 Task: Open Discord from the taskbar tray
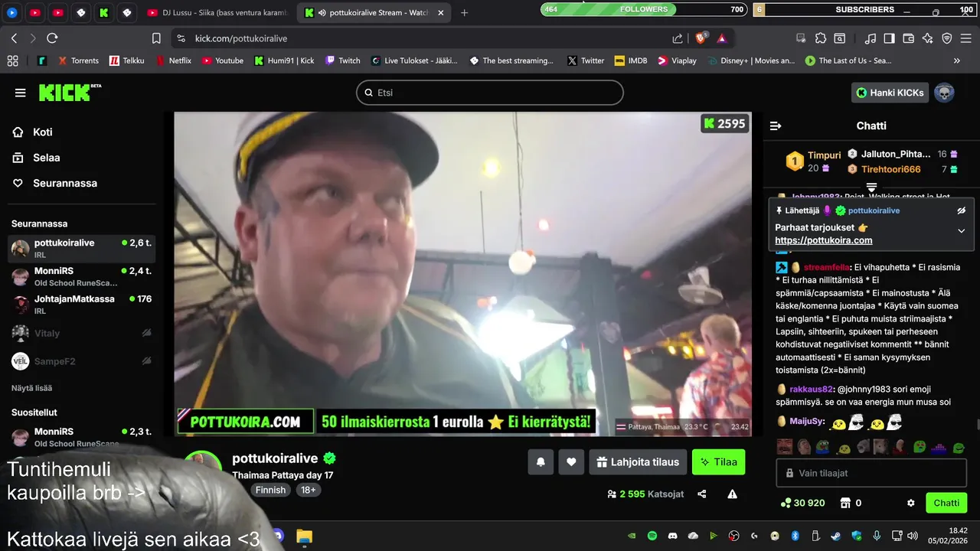[673, 536]
